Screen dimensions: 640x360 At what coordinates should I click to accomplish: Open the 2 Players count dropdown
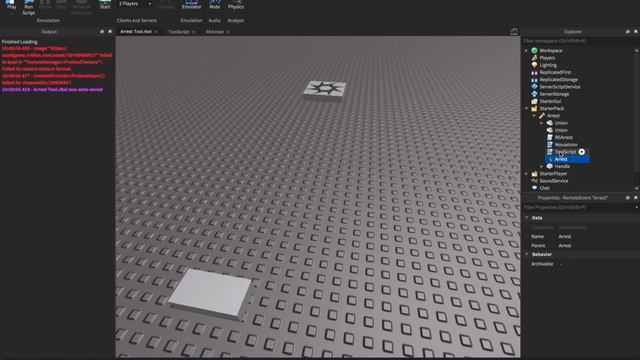click(x=136, y=4)
